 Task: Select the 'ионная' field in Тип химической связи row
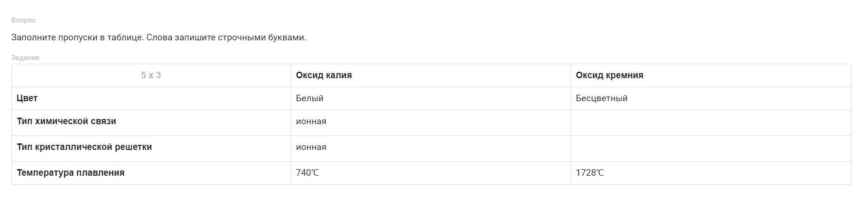311,121
